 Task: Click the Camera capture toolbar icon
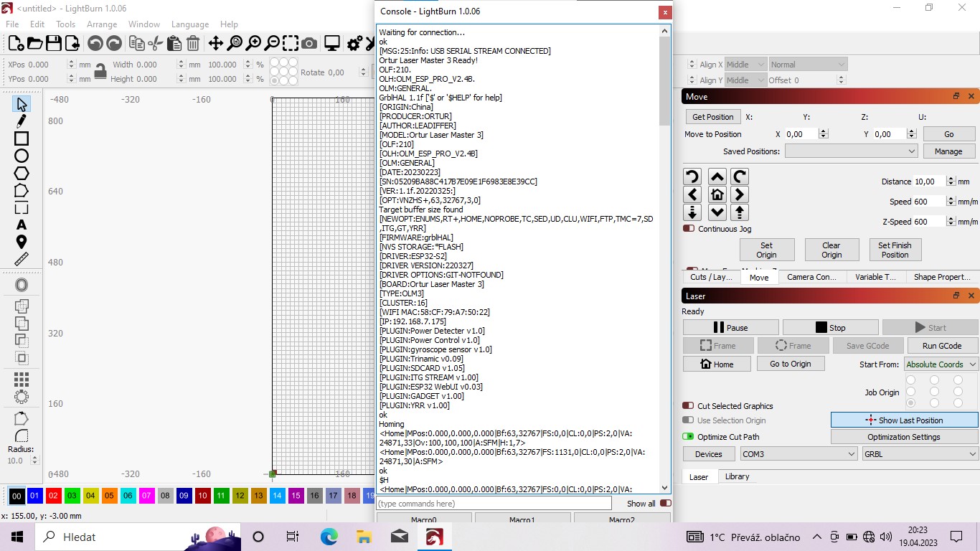pyautogui.click(x=309, y=44)
